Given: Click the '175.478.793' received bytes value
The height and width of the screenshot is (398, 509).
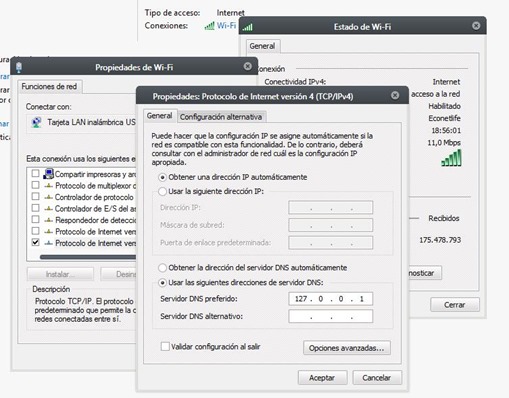Looking at the screenshot, I should tap(440, 240).
